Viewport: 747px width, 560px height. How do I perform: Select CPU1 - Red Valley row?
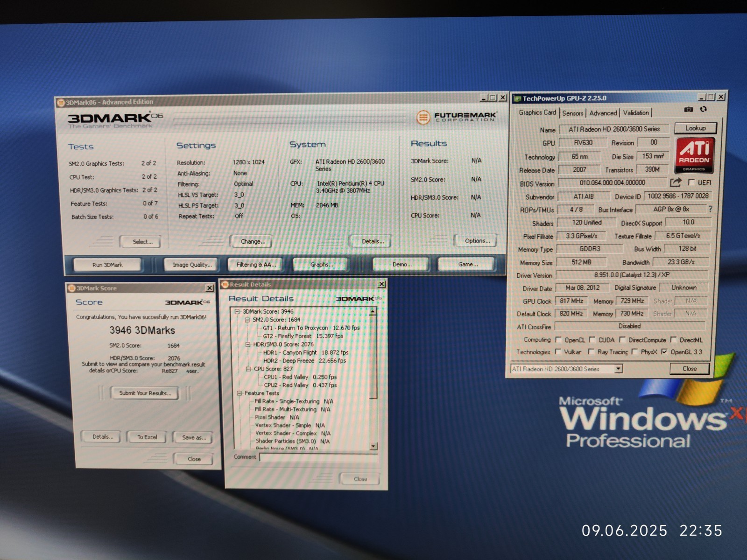[x=300, y=377]
